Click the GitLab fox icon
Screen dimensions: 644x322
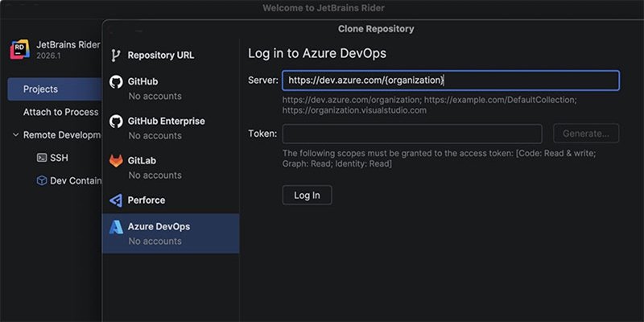pyautogui.click(x=116, y=160)
